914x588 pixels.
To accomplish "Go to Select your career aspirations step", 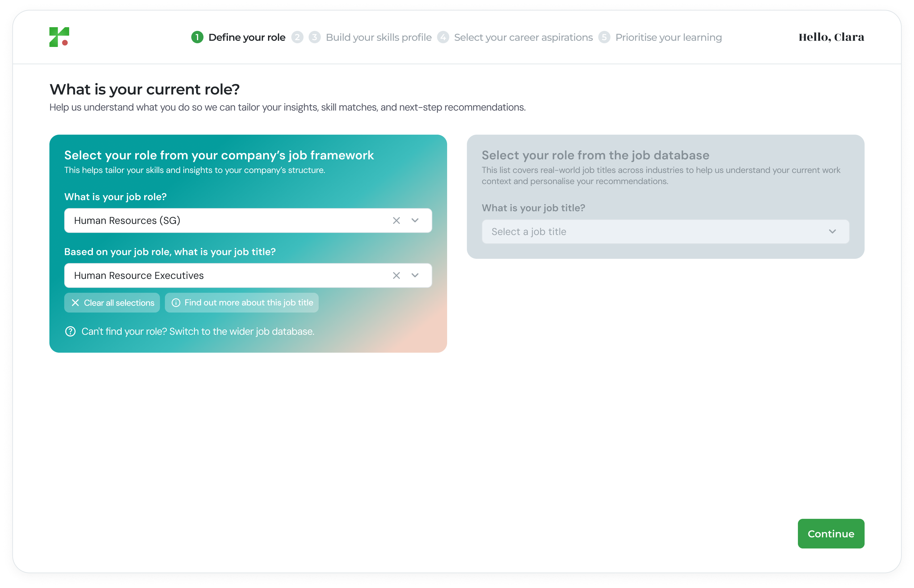I will click(x=523, y=37).
